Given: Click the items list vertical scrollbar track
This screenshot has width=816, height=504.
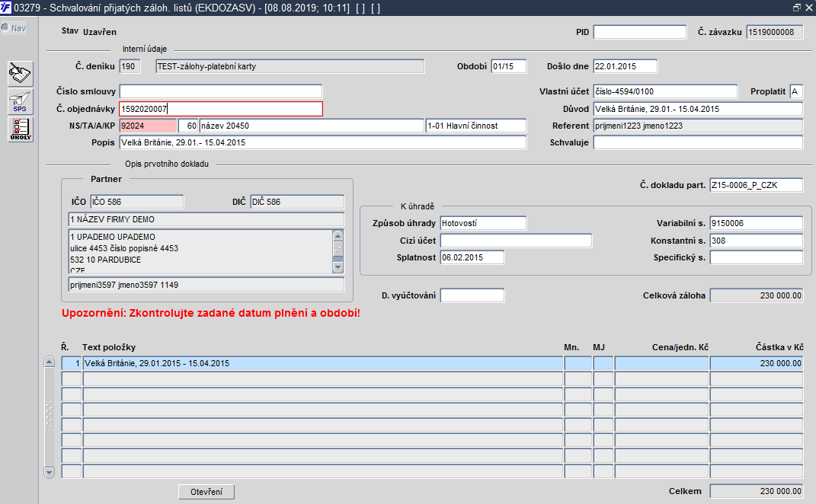Looking at the screenshot, I should click(50, 417).
